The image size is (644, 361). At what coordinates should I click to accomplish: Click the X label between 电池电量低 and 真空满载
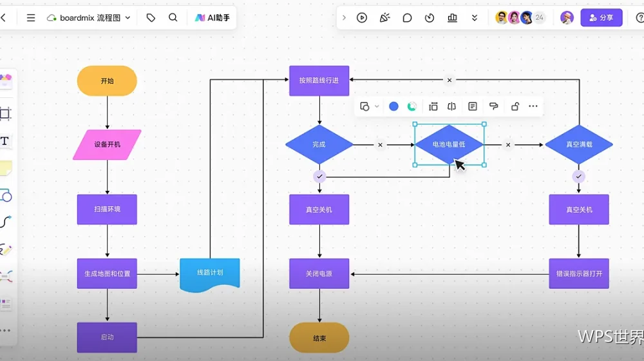pyautogui.click(x=508, y=145)
